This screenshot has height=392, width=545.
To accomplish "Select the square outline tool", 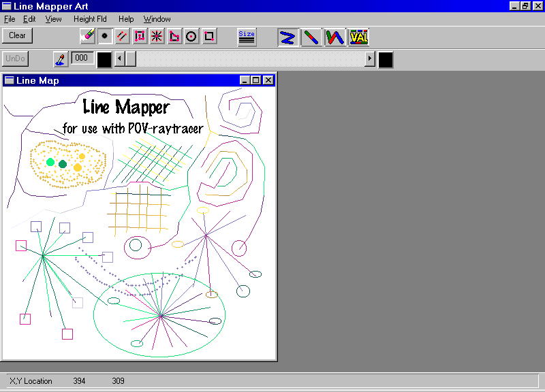I will click(209, 36).
